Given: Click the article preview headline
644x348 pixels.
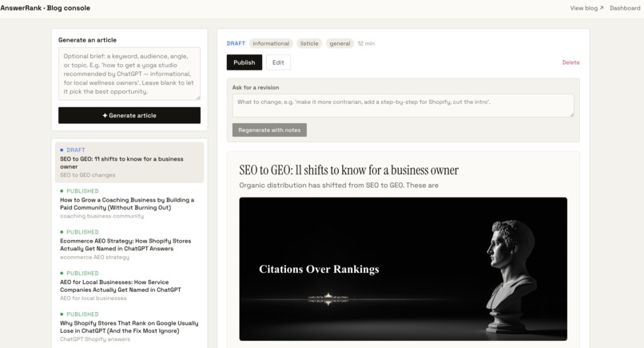Looking at the screenshot, I should [x=348, y=170].
